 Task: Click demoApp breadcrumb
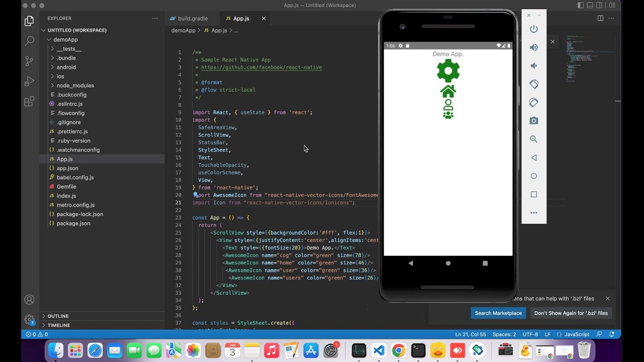183,30
